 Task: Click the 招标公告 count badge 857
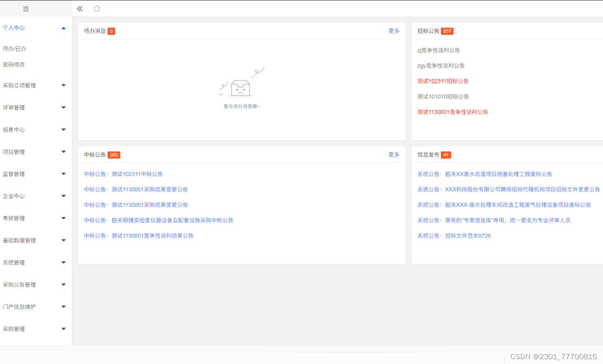coord(447,31)
